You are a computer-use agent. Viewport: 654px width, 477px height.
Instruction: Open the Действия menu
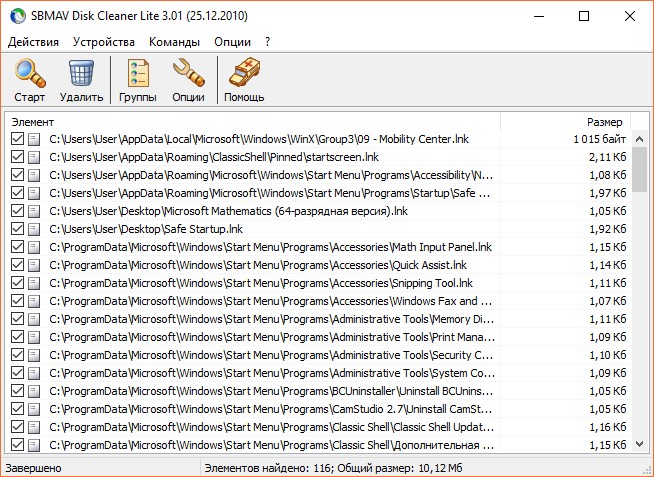point(33,42)
